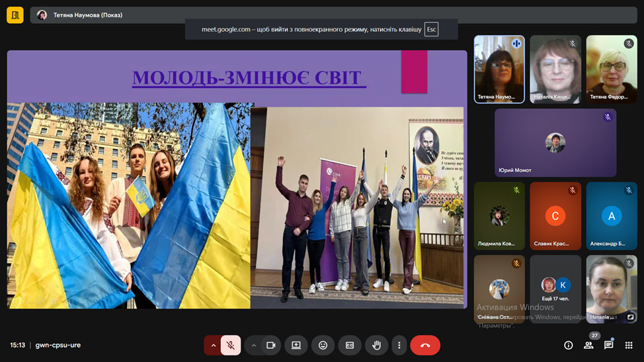Hang up with the red leave call button

[425, 345]
